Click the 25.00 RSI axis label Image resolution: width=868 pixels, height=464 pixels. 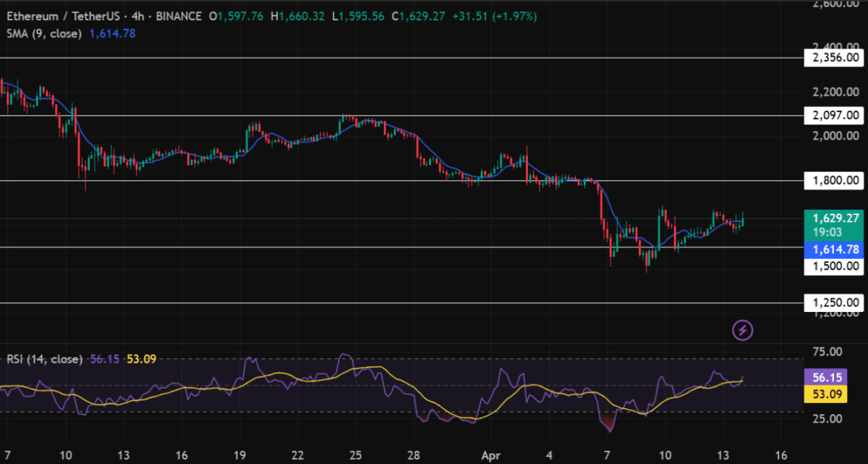(x=826, y=418)
